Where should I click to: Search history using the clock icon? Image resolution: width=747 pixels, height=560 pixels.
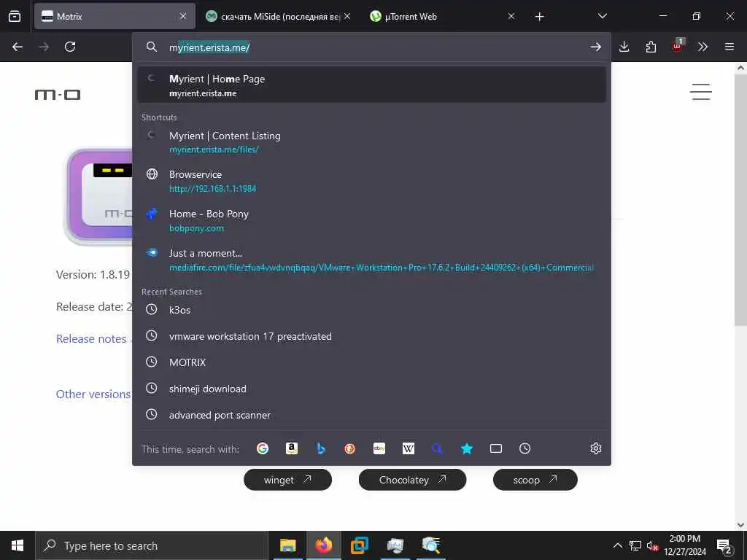coord(525,448)
